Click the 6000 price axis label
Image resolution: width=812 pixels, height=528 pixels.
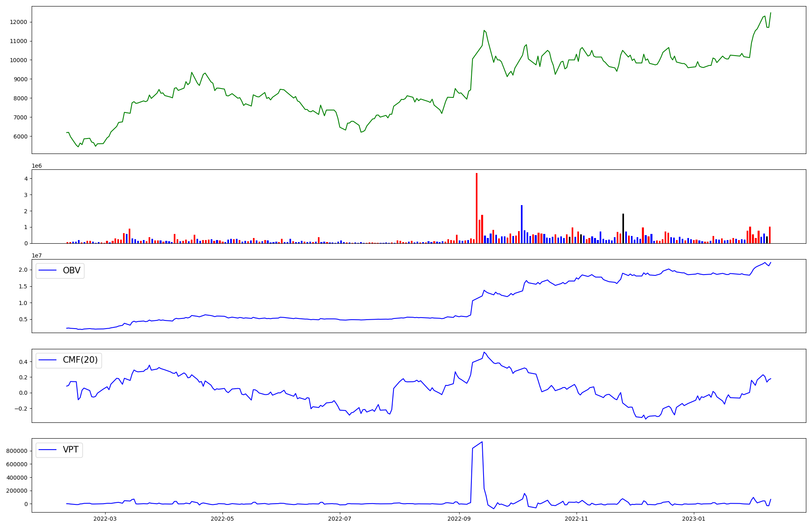[20, 136]
